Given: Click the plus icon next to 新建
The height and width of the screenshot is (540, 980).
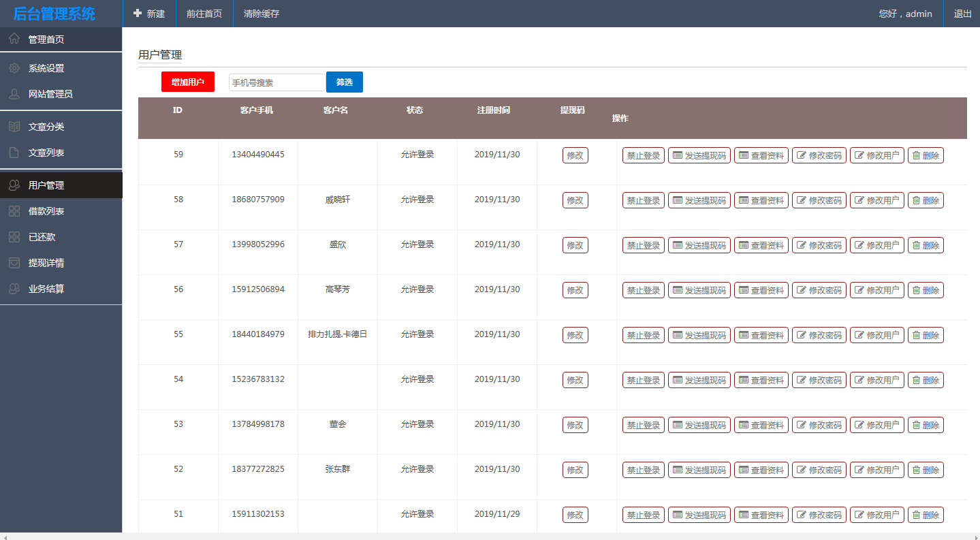Looking at the screenshot, I should coord(138,13).
